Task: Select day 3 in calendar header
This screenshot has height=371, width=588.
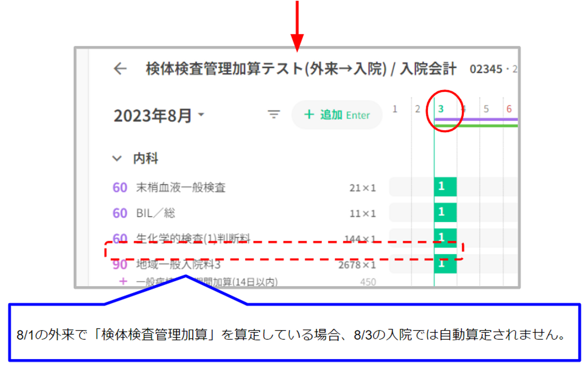Action: (441, 109)
